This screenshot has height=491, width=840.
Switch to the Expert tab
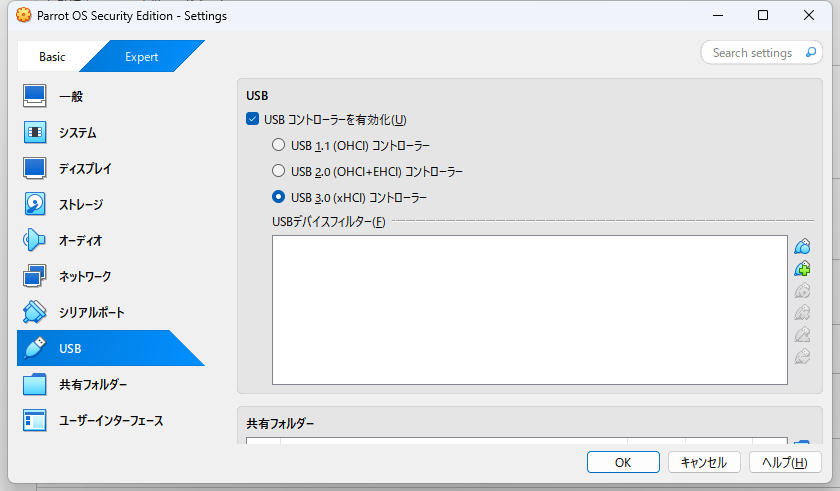(141, 57)
